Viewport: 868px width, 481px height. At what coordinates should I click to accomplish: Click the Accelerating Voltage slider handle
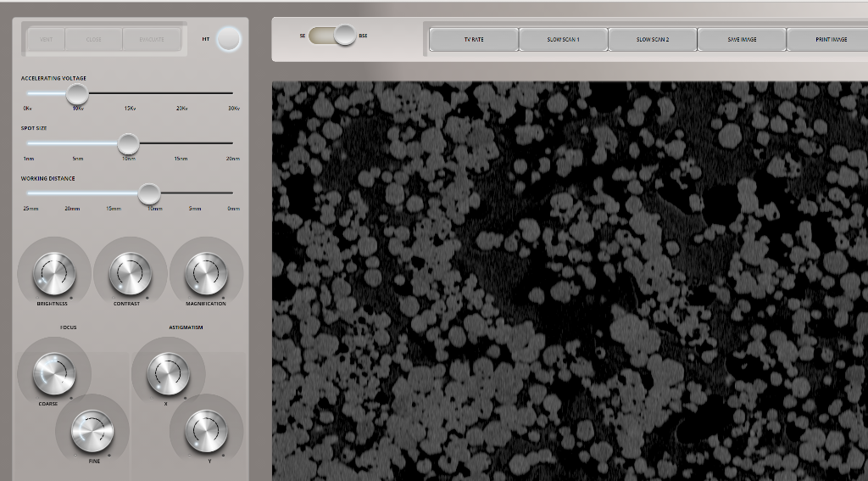pos(77,93)
